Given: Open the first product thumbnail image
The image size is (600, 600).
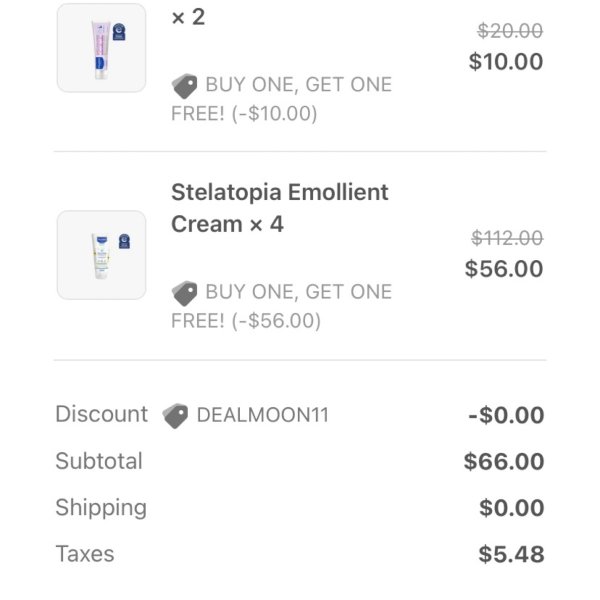Looking at the screenshot, I should point(101,48).
